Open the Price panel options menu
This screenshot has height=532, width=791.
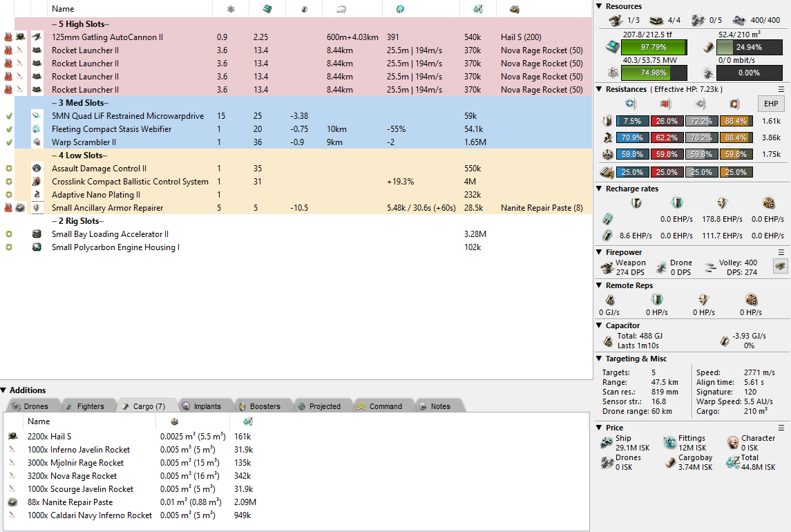tap(781, 428)
